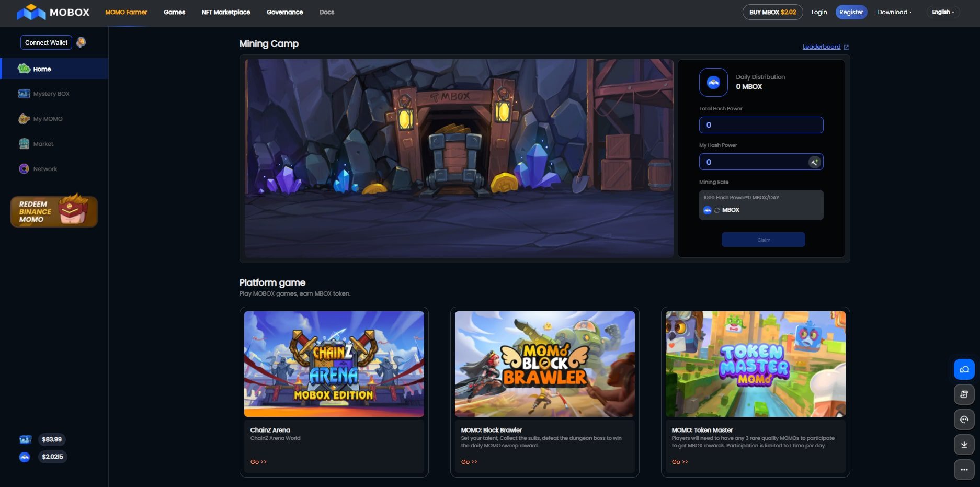Click Go >> under MOMO: Token Master
The height and width of the screenshot is (487, 980).
[680, 462]
